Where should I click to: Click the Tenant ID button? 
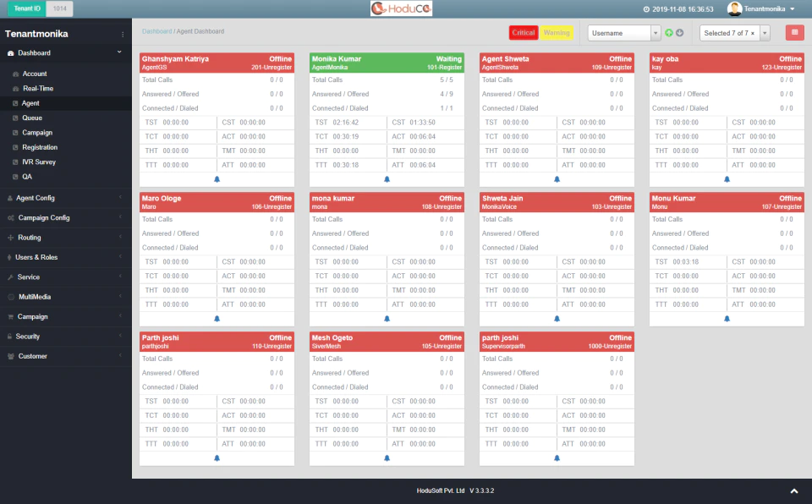(x=27, y=8)
